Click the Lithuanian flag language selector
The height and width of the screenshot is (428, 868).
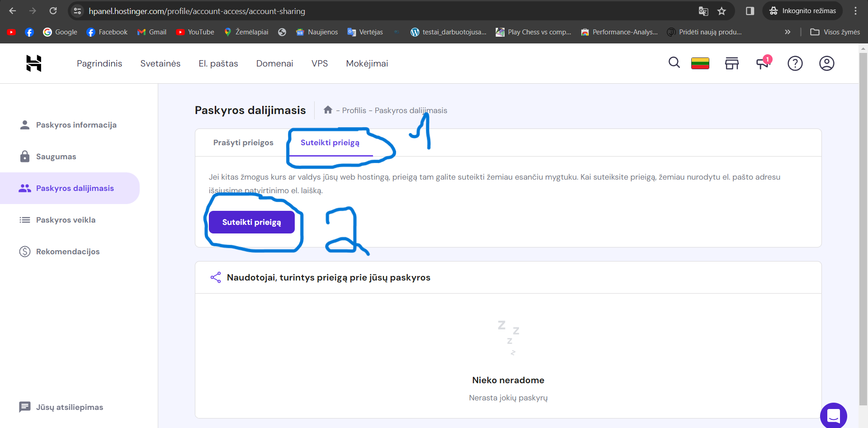pos(700,63)
